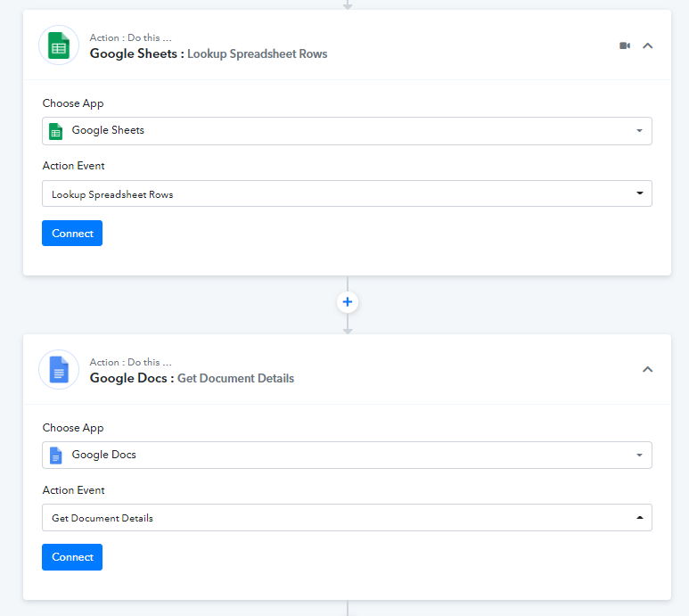The height and width of the screenshot is (616, 689).
Task: Open Action Event dropdown Get Document Details
Action: (347, 518)
